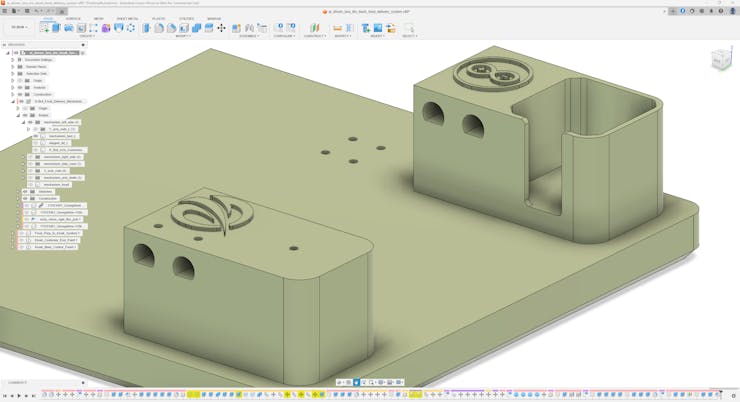Open the Design workspace dropdown

[x=19, y=28]
